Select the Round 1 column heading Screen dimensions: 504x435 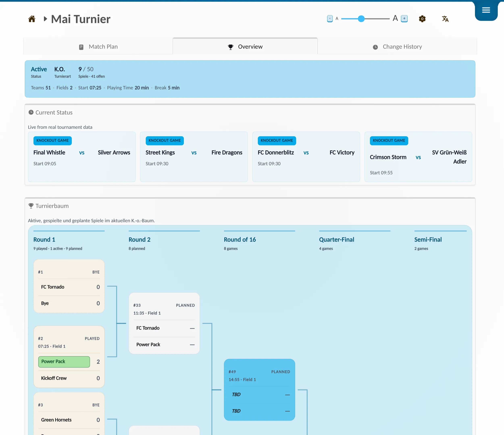click(44, 240)
